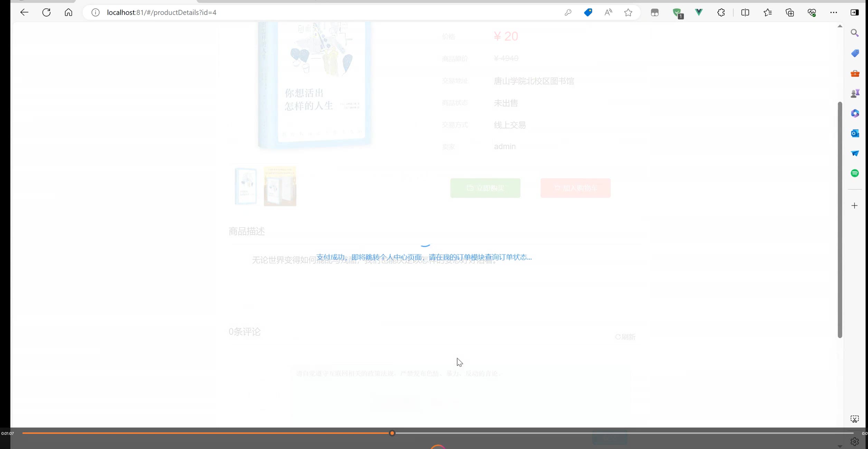
Task: Click the 刷新 comments refresh link
Action: 625,337
